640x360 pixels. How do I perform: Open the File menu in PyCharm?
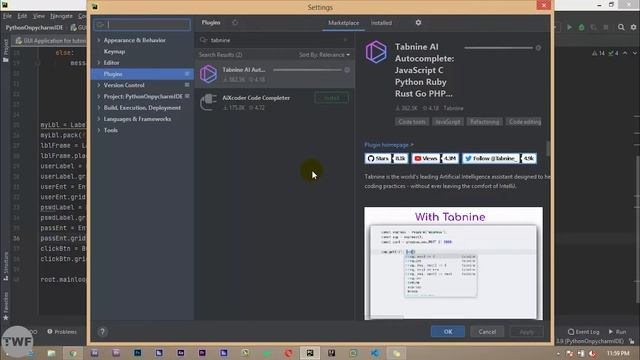click(7, 16)
